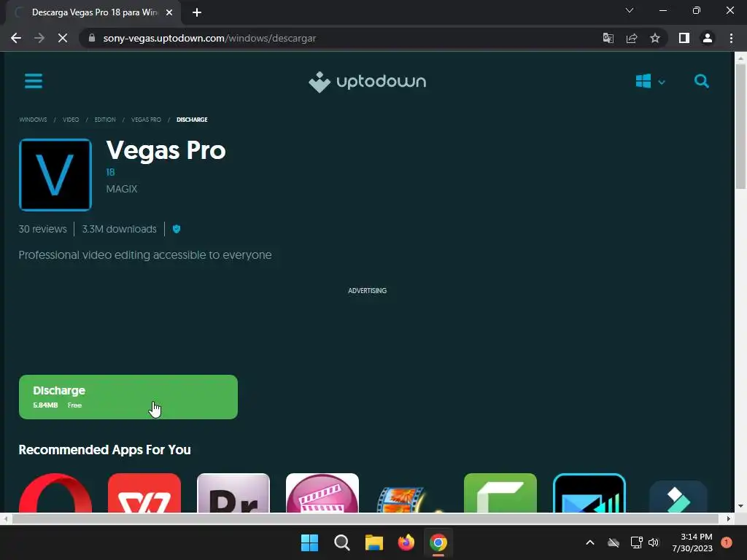Stop loading the page
This screenshot has height=560, width=747.
click(63, 38)
